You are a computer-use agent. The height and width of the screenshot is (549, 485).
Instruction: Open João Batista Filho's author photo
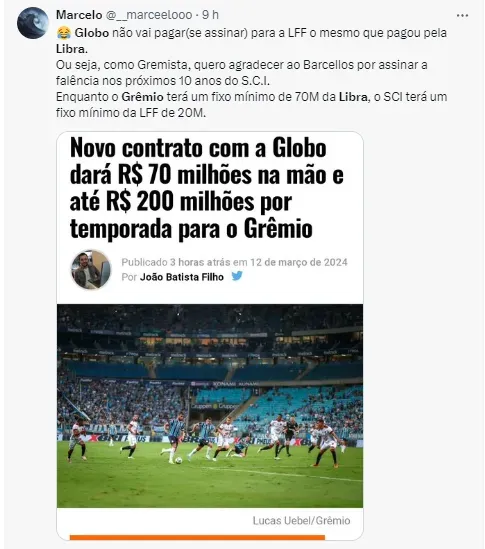[x=91, y=270]
